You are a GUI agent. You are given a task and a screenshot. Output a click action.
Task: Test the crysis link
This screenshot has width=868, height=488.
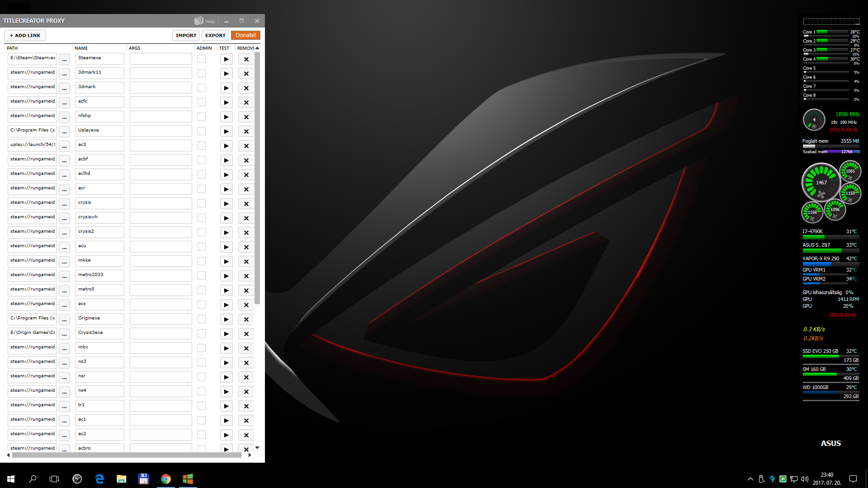[226, 204]
